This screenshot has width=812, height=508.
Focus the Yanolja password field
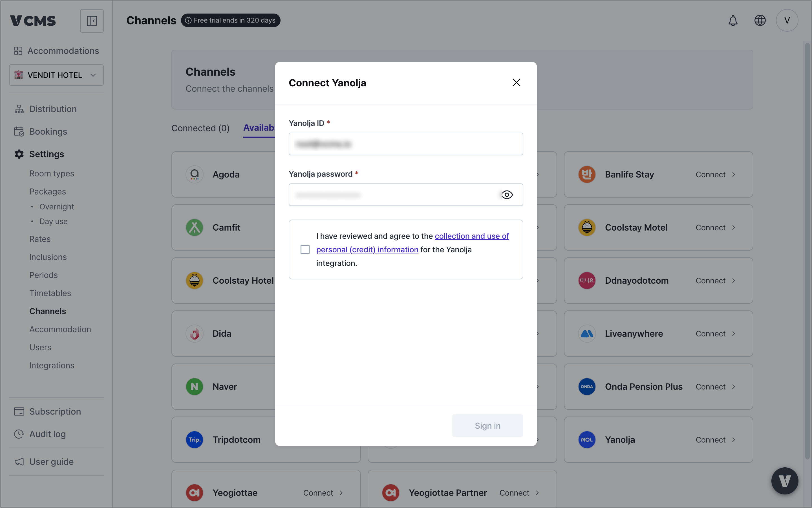point(406,195)
